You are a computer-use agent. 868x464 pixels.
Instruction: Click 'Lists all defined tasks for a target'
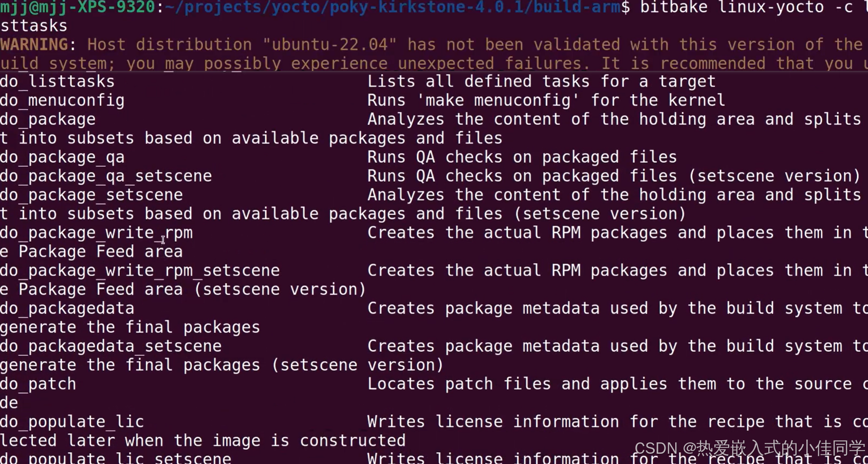click(x=541, y=82)
